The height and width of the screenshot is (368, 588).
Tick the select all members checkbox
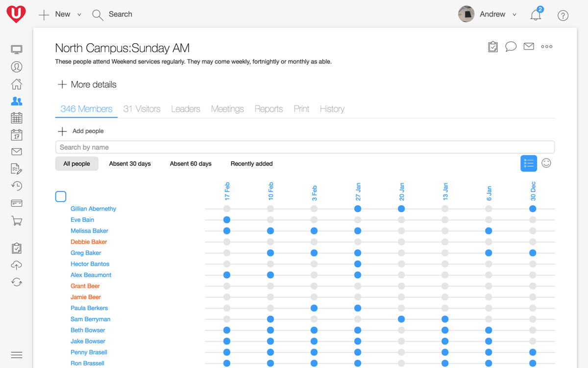61,197
